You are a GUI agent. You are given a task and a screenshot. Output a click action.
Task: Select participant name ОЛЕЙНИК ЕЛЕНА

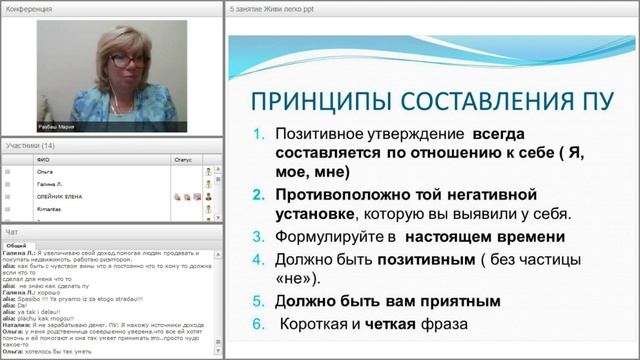coord(60,197)
